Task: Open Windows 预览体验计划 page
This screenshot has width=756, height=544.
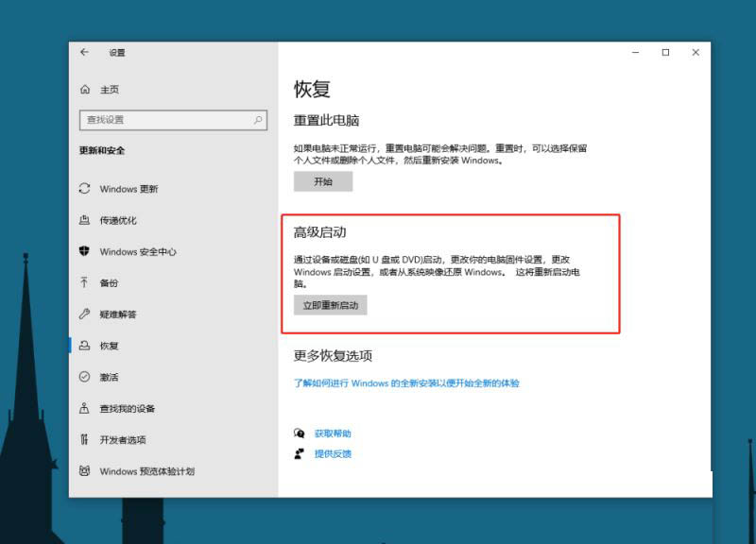Action: 147,470
